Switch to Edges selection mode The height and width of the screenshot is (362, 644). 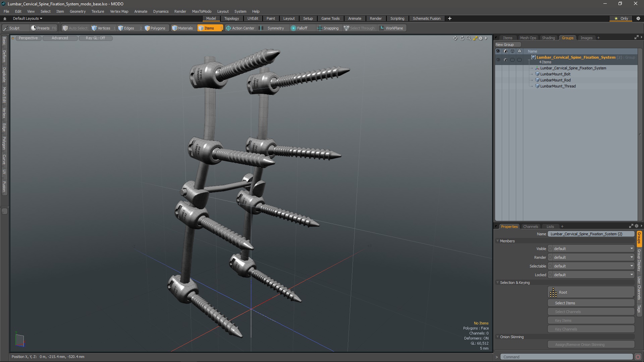126,28
